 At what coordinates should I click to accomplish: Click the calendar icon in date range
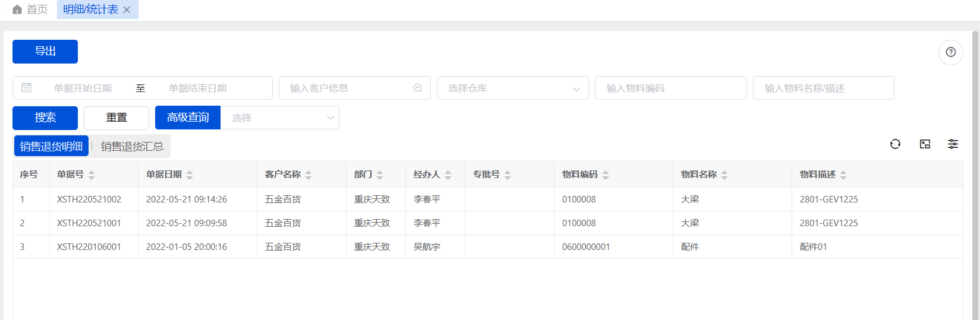tap(27, 88)
